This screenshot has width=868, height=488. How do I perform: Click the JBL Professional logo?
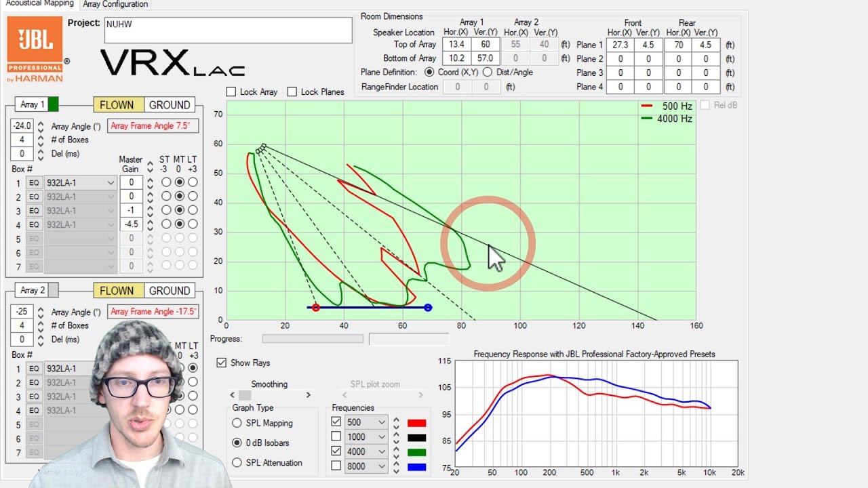click(35, 49)
